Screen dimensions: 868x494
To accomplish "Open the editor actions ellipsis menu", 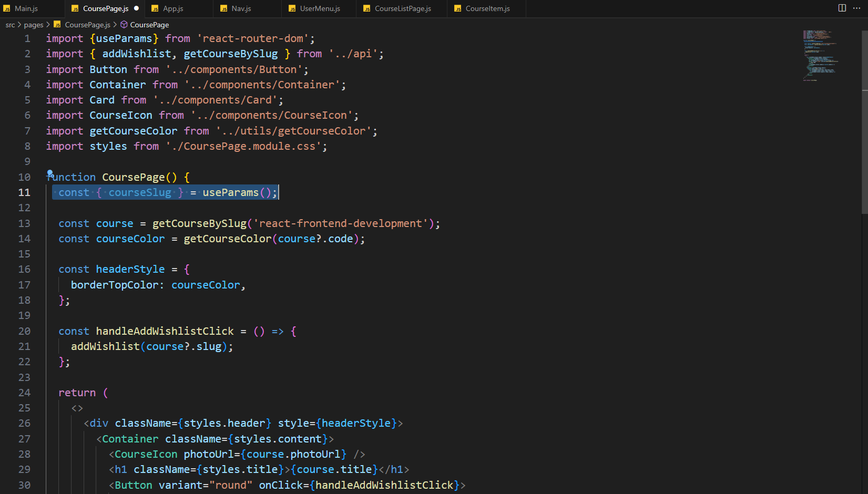I will [857, 8].
